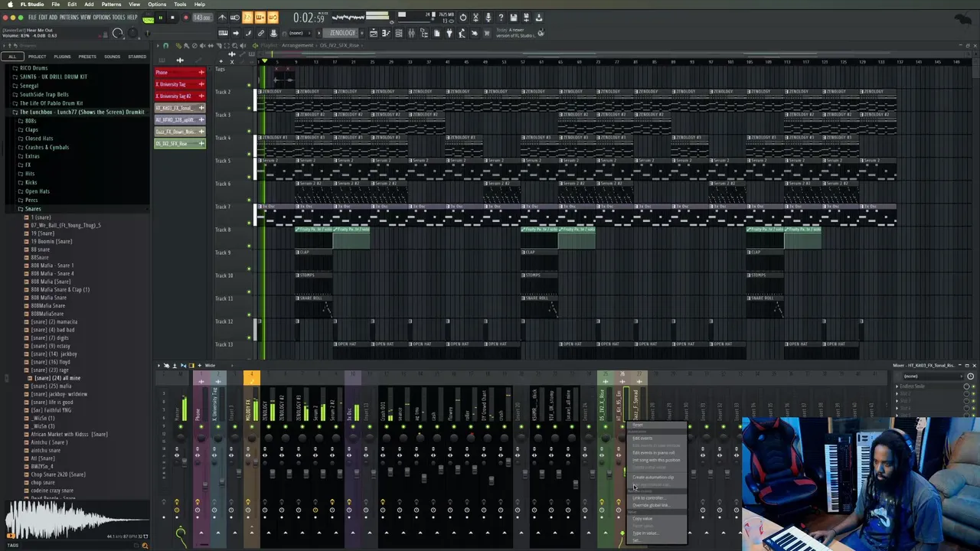
Task: Choose Create automation clip from context menu
Action: click(653, 478)
